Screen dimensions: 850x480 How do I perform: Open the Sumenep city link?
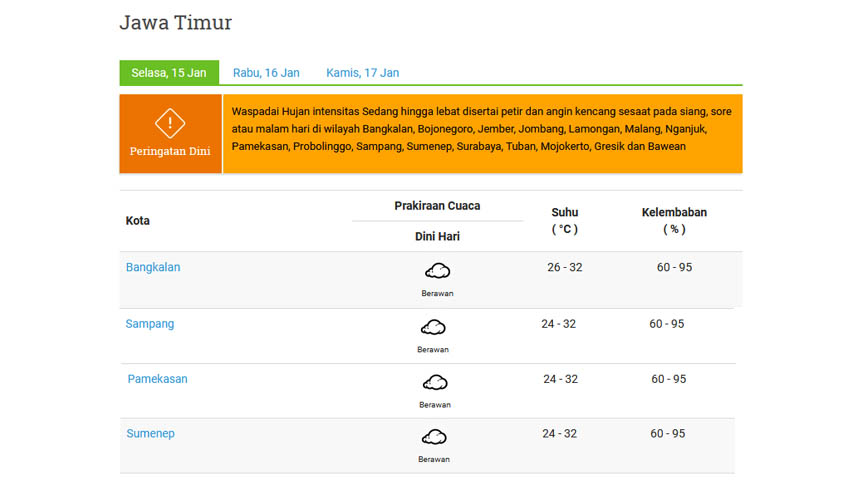coord(151,433)
